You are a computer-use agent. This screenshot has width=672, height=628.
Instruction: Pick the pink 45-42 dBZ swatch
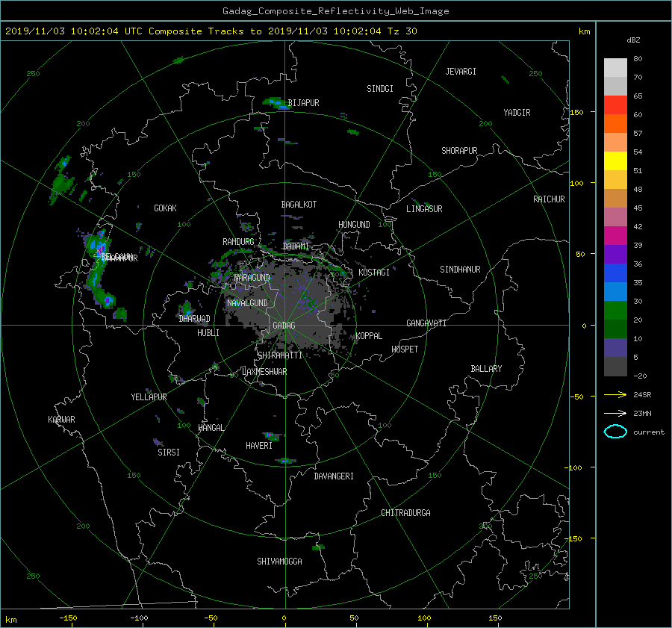tap(615, 217)
